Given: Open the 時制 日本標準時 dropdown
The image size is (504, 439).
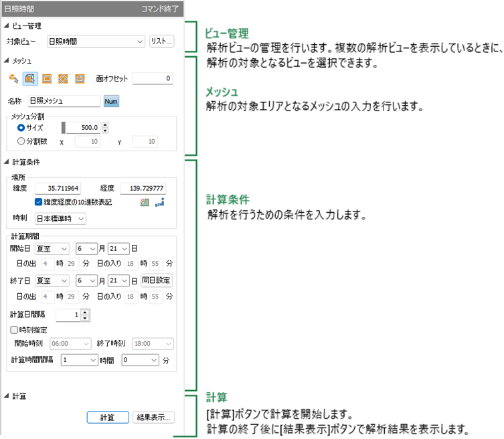Looking at the screenshot, I should tap(60, 219).
